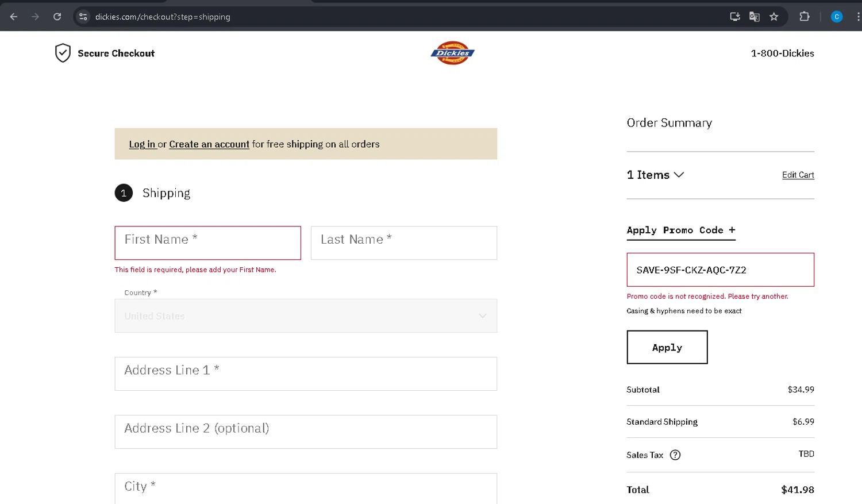Open the Sales Tax help icon

pyautogui.click(x=675, y=455)
